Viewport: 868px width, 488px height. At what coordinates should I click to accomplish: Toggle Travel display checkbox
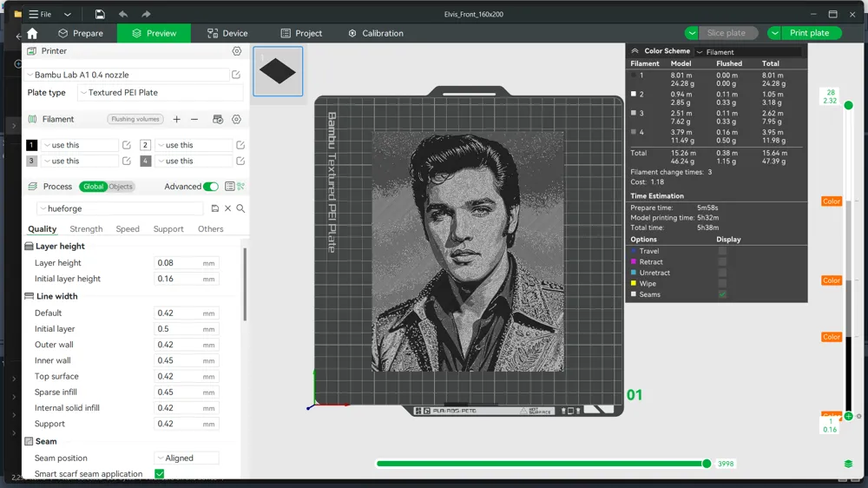click(722, 251)
